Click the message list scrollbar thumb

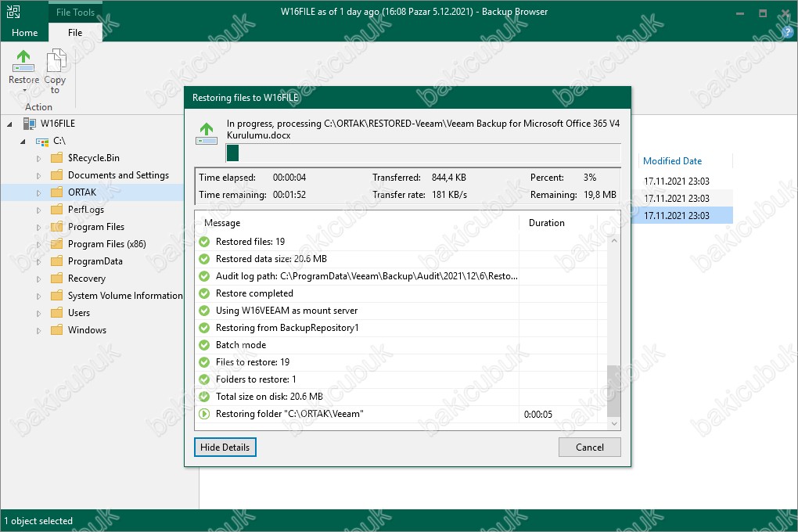point(614,391)
